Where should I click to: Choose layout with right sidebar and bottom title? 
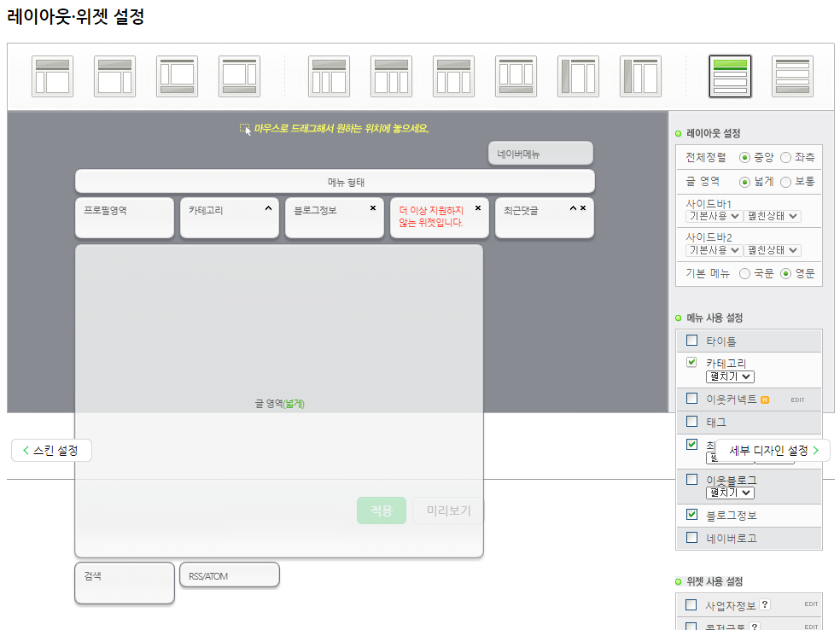point(240,76)
